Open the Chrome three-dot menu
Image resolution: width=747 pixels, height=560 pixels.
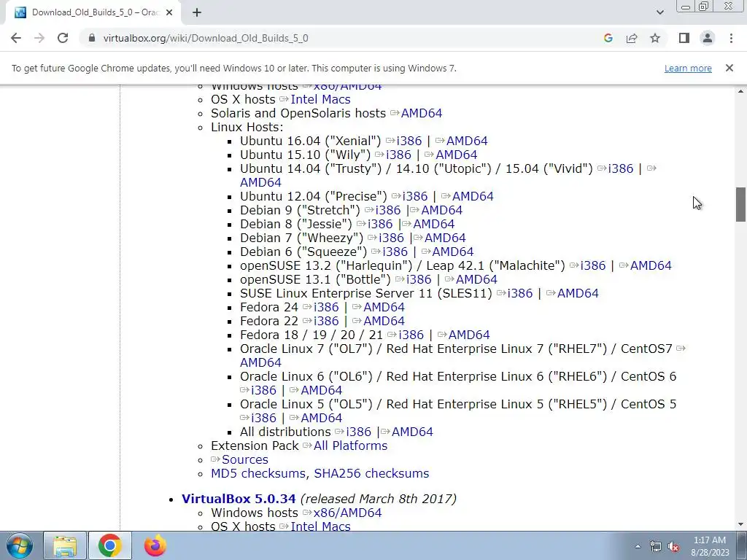click(731, 38)
